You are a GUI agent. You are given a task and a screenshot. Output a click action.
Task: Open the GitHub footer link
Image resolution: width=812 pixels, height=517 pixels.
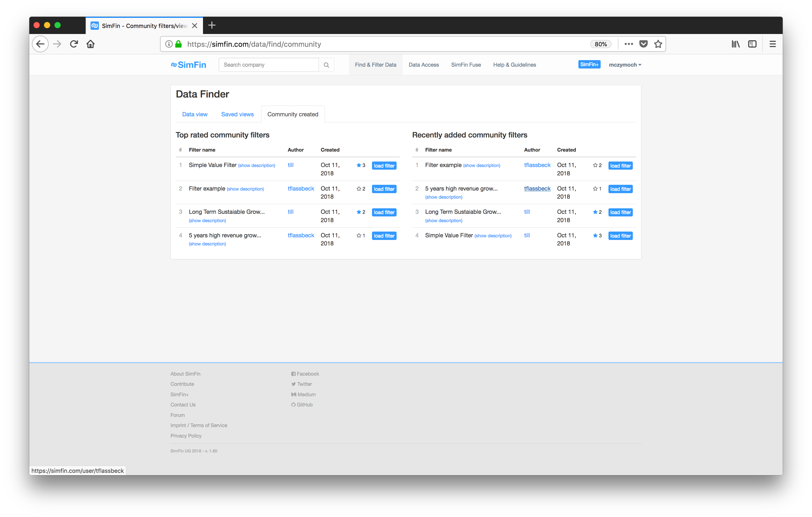[x=304, y=404]
